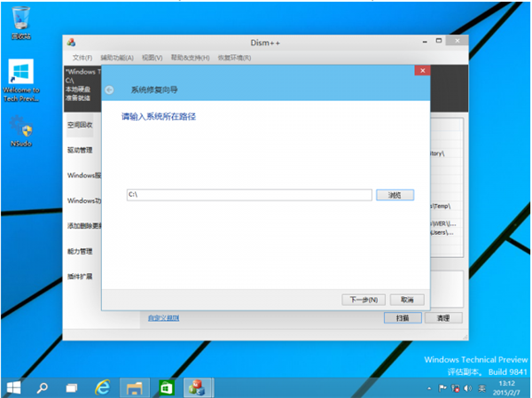Screen dimensions: 532x398
Task: Select the 添加删除更新 sidebar item
Action: [83, 226]
